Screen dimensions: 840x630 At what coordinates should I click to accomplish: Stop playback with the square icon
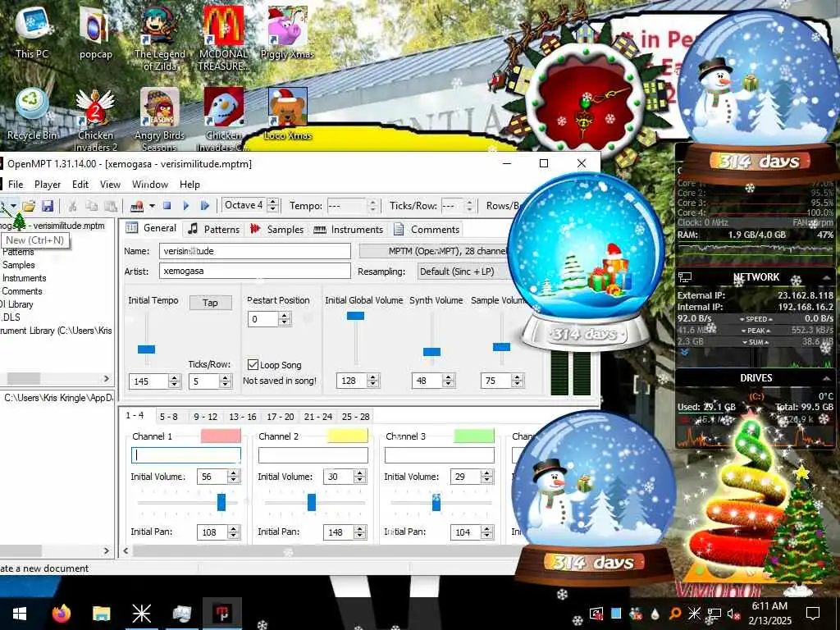point(167,206)
